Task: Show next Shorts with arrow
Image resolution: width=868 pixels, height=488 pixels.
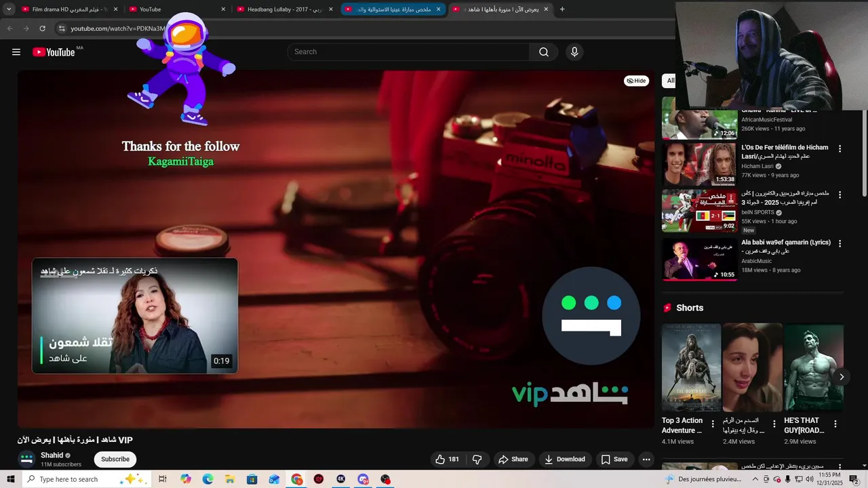Action: point(842,377)
